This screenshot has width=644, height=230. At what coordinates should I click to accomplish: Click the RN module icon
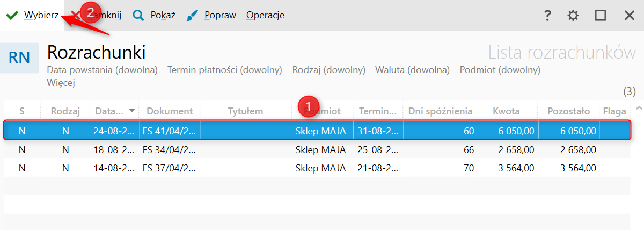[19, 57]
